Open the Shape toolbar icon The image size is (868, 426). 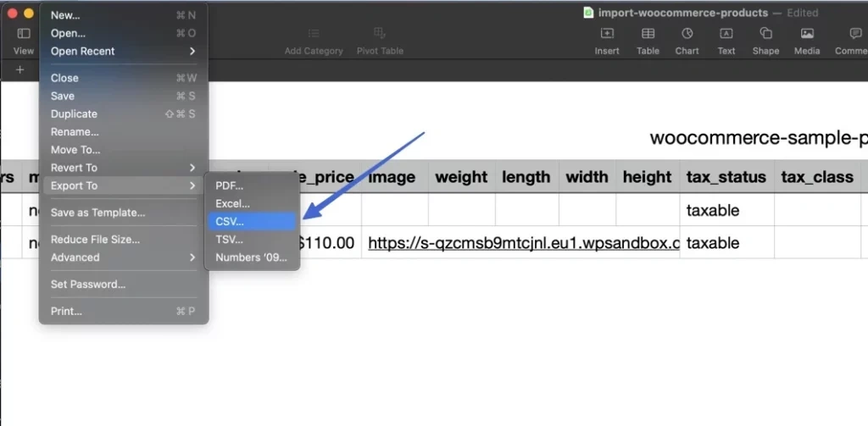[765, 34]
